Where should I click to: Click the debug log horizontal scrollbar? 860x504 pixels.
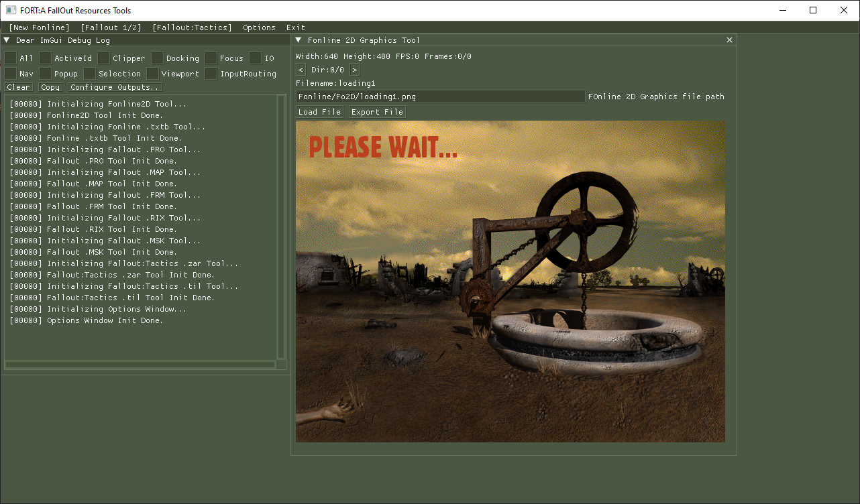click(x=140, y=365)
